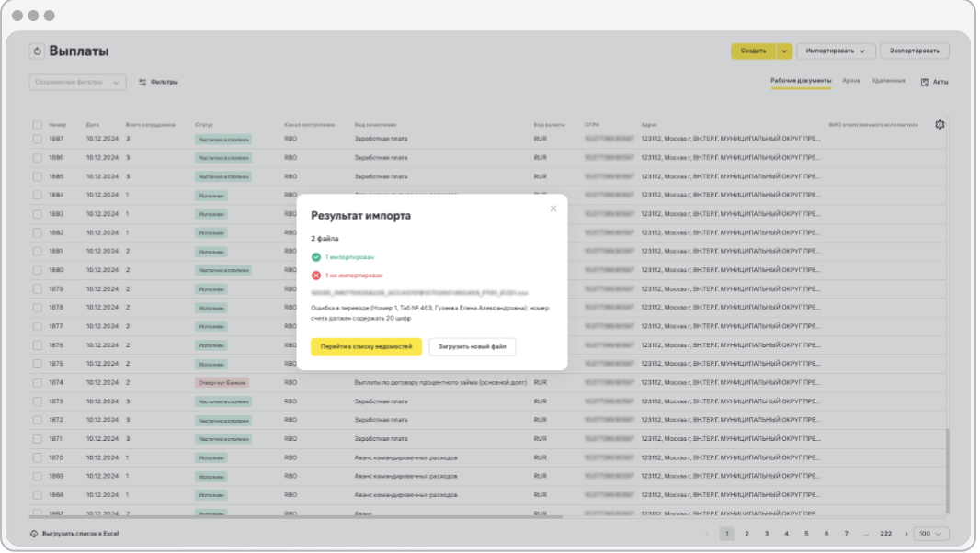Close the Результат импорта dialog
980x553 pixels.
pyautogui.click(x=553, y=209)
